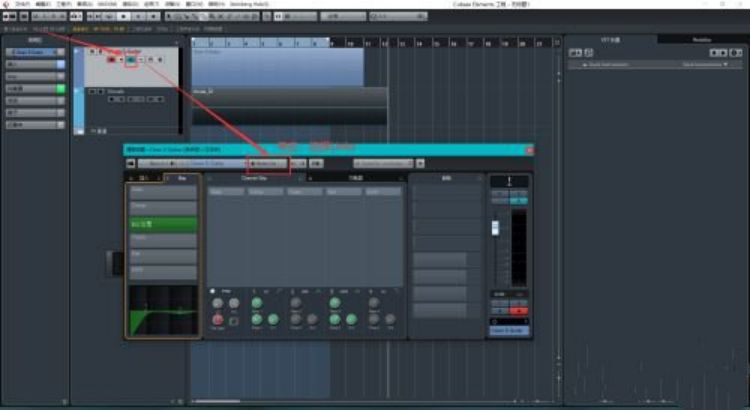750x410 pixels.
Task: Record-enable the Steel Guitar track
Action: (111, 60)
